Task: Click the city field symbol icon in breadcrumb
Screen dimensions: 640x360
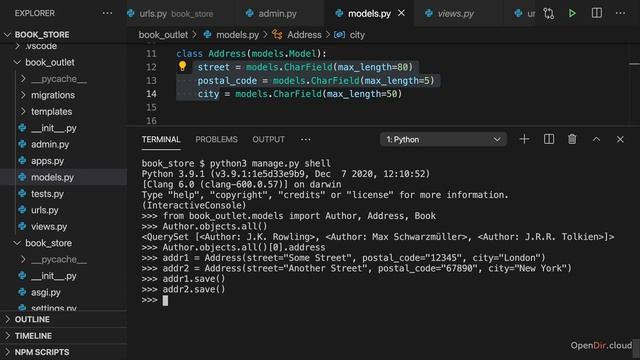Action: pos(339,35)
